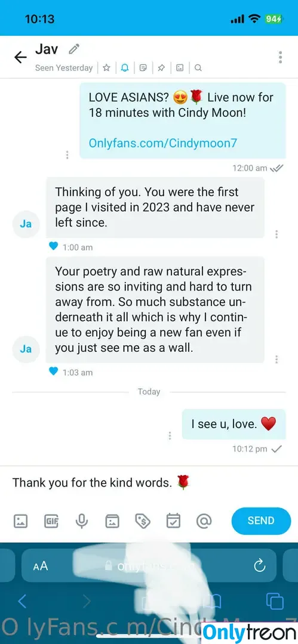
Task: Add Jav to favorites with star icon
Action: pos(106,68)
